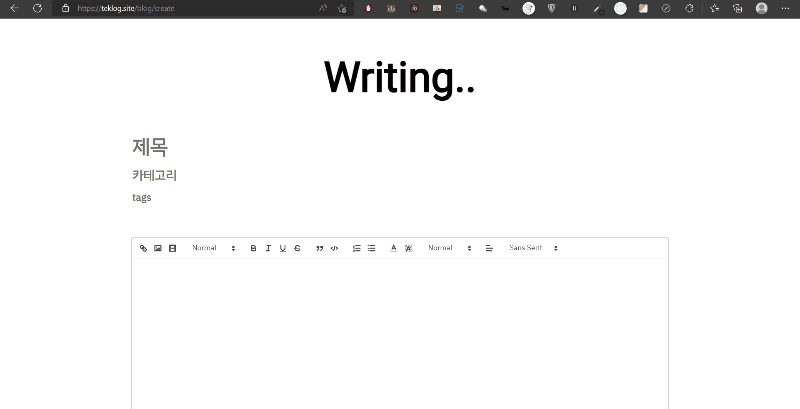Click the chat bubble extension icon

[x=483, y=8]
